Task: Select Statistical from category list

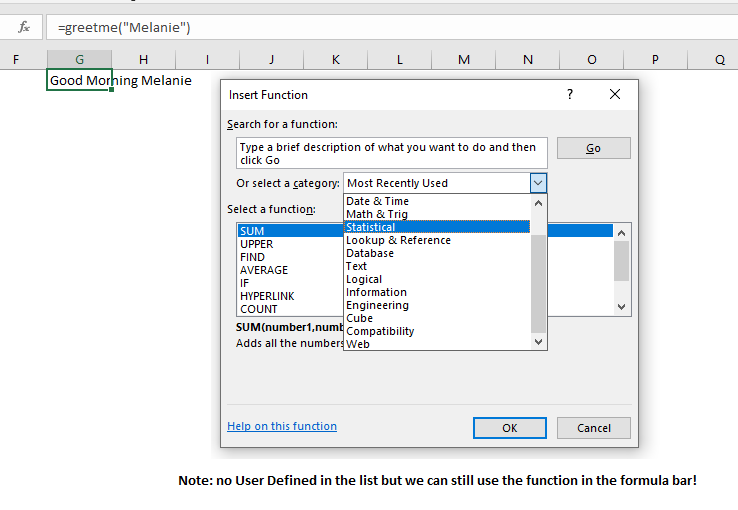Action: coord(371,227)
